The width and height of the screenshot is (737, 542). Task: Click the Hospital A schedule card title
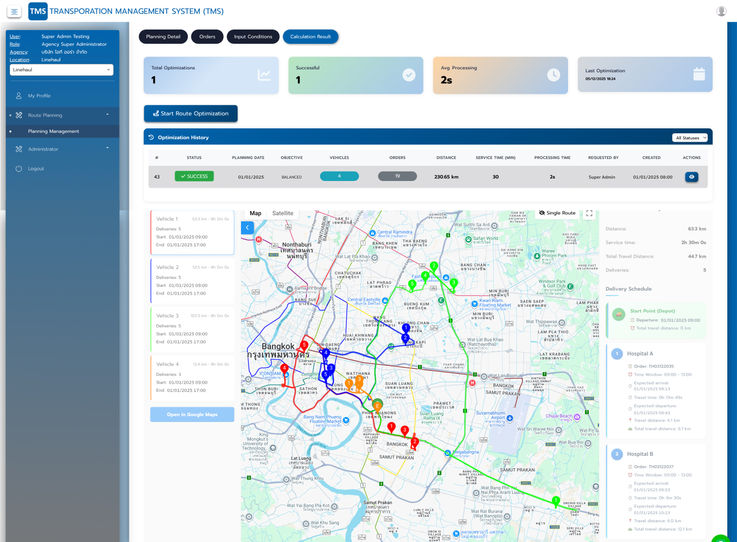pyautogui.click(x=640, y=353)
